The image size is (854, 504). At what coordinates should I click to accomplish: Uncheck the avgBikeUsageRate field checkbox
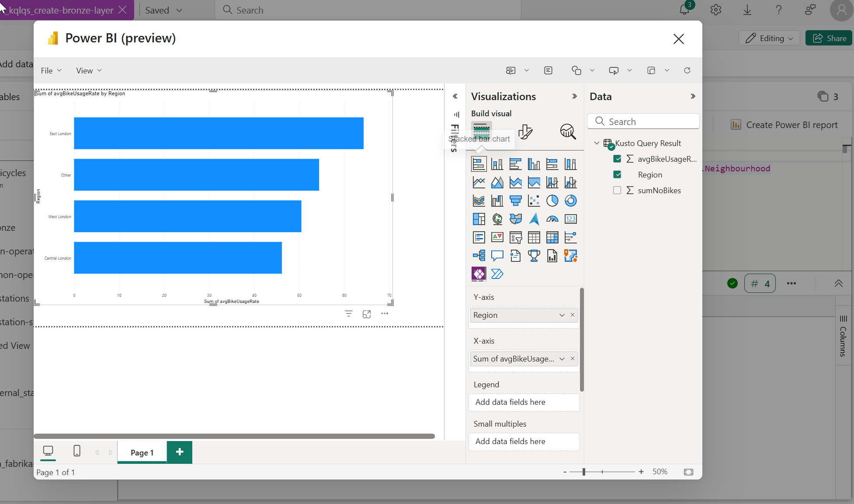coord(617,159)
